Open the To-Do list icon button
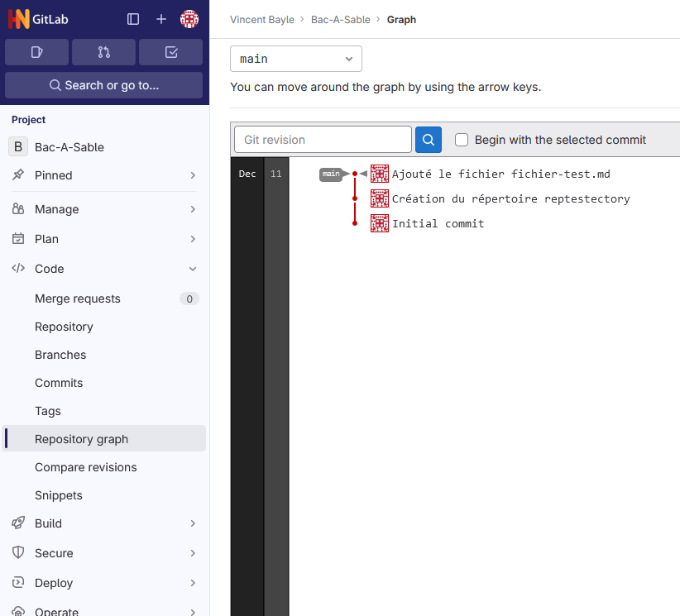Image resolution: width=680 pixels, height=616 pixels. pos(171,52)
